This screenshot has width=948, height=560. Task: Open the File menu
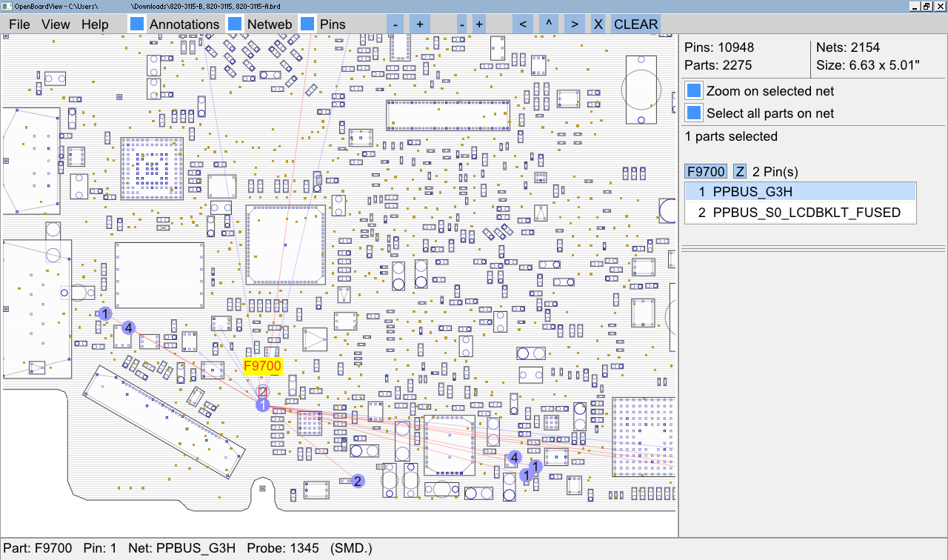(19, 24)
